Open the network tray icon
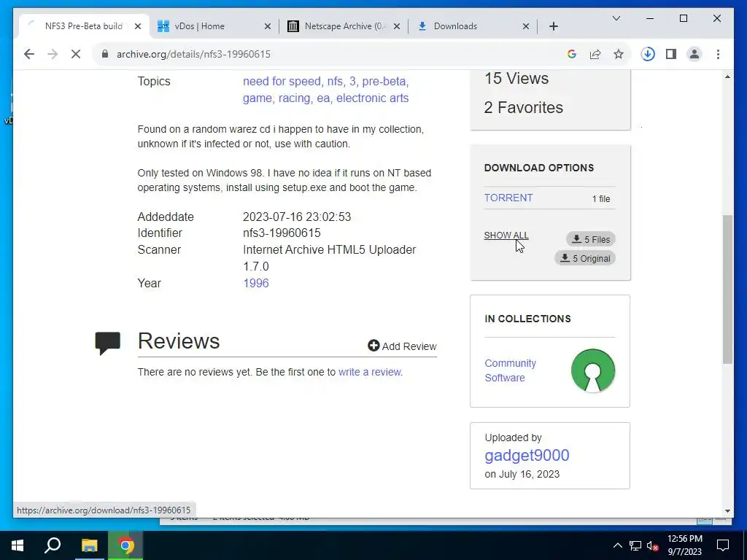This screenshot has width=747, height=560. point(635,545)
